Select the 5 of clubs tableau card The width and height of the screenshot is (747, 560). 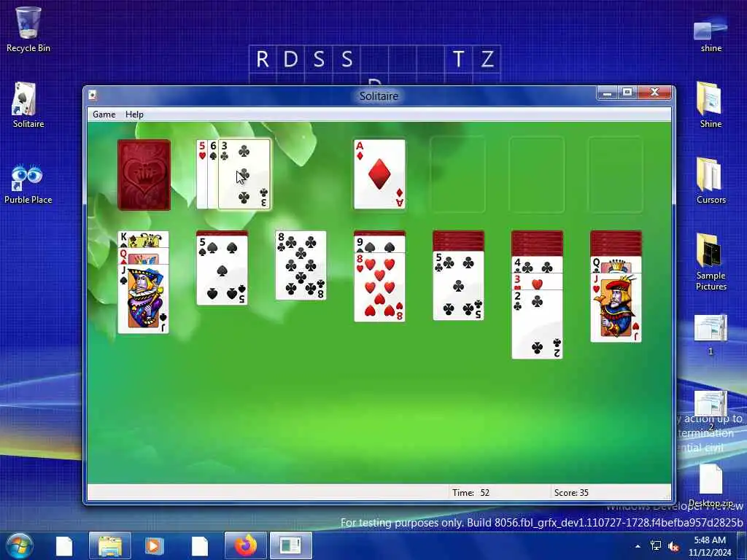click(x=458, y=286)
